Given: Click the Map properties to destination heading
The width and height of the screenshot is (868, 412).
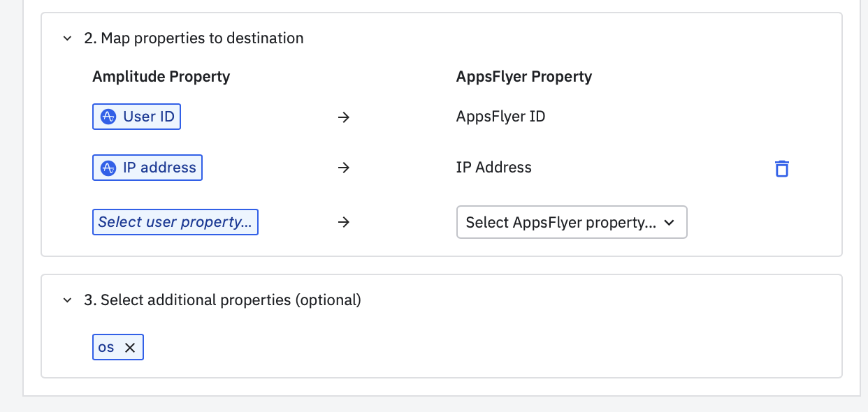Looking at the screenshot, I should coord(194,38).
